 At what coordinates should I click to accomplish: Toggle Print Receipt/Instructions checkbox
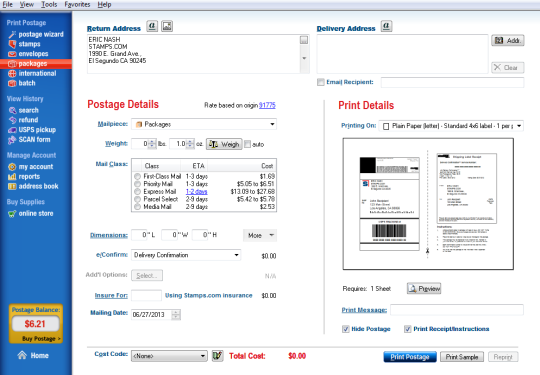(x=408, y=329)
